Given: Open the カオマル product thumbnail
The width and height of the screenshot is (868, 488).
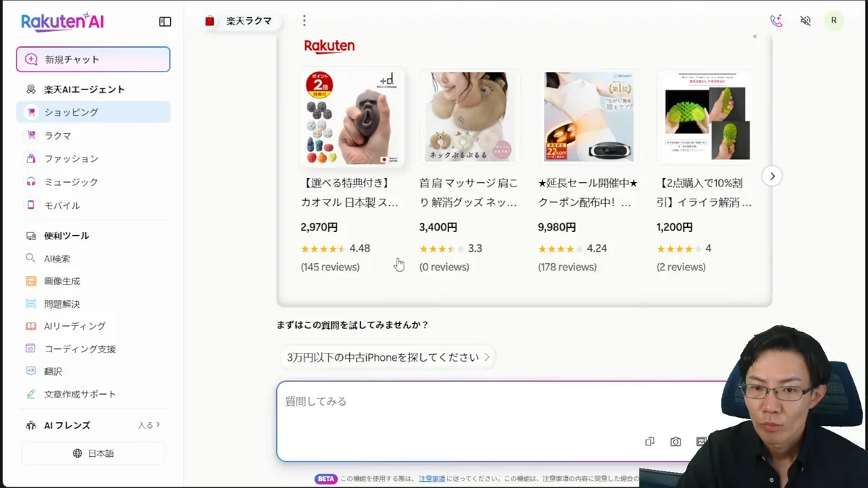Looking at the screenshot, I should [x=352, y=118].
